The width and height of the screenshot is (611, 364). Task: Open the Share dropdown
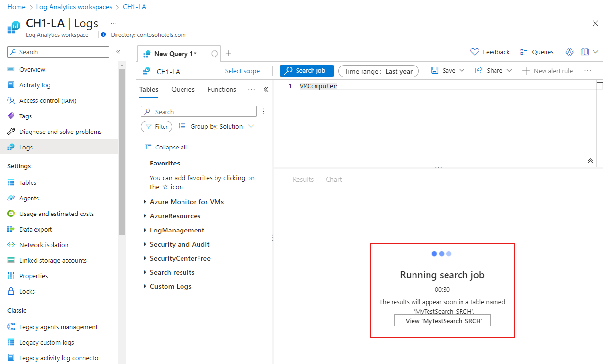[493, 71]
